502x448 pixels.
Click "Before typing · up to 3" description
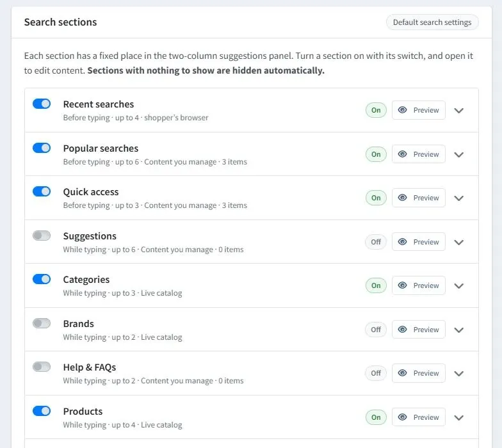tap(155, 205)
